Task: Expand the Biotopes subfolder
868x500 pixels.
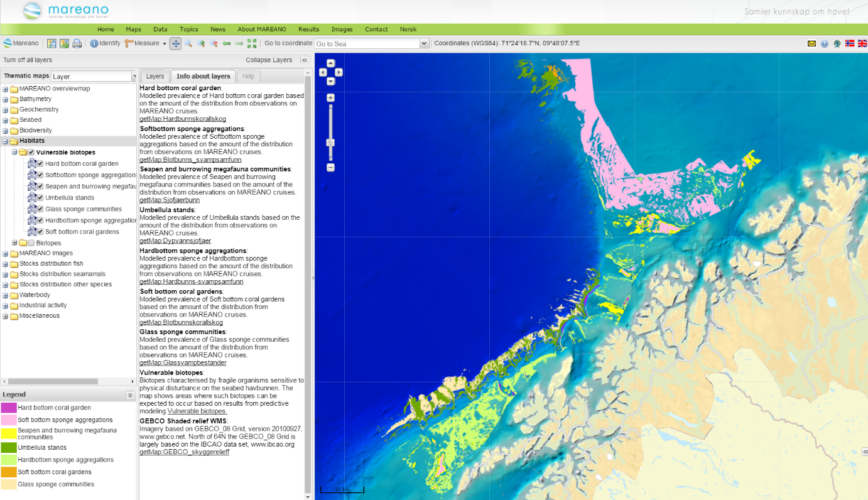Action: tap(14, 243)
